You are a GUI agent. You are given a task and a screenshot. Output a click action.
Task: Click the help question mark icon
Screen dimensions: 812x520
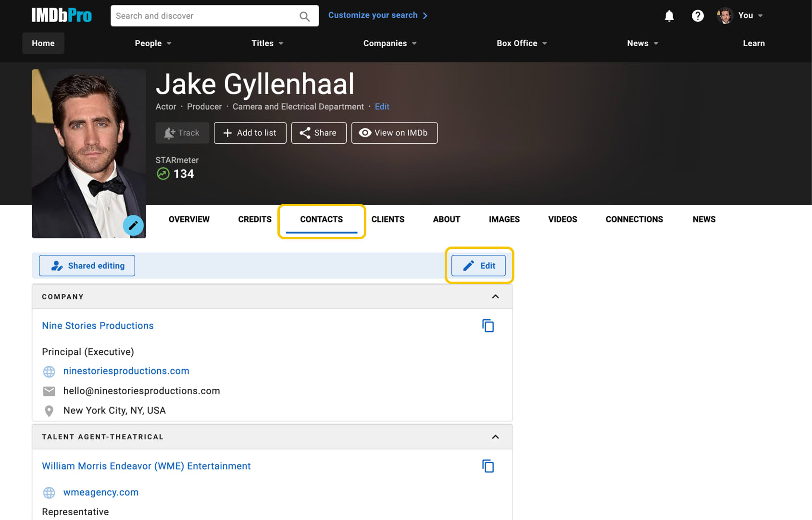[x=698, y=15]
